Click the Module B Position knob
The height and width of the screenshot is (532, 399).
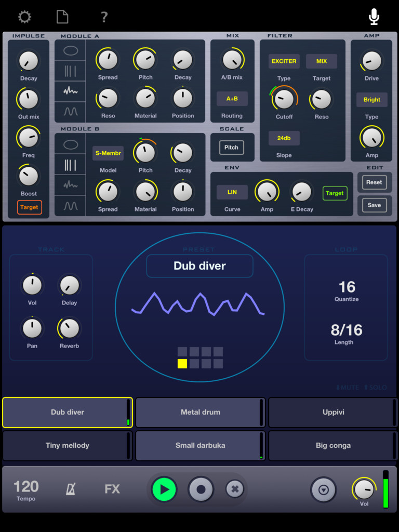182,192
